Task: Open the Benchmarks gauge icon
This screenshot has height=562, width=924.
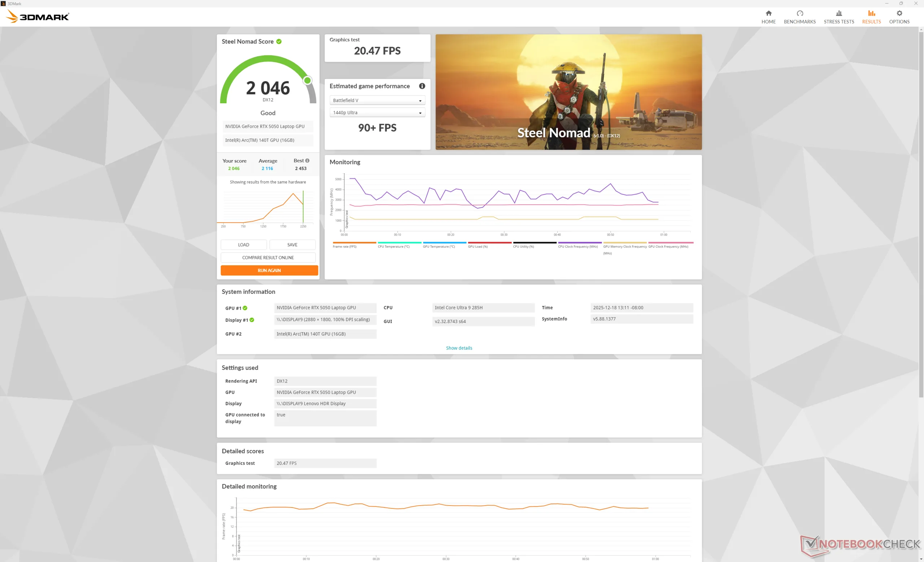Action: click(x=799, y=13)
